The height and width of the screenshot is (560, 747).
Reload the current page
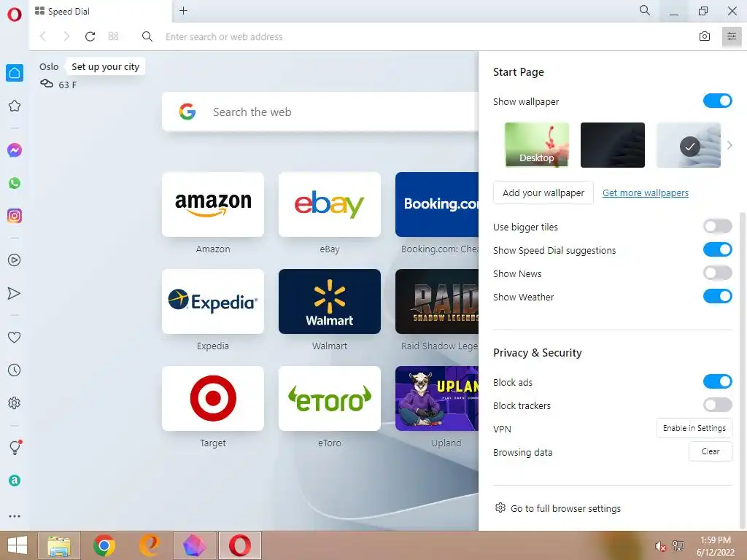(90, 36)
